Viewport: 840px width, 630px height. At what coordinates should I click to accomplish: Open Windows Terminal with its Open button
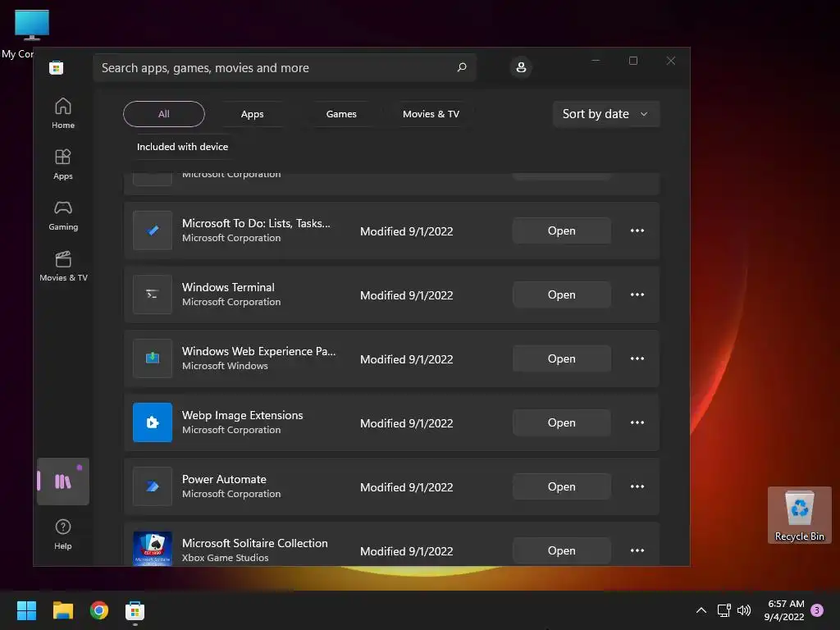click(561, 294)
